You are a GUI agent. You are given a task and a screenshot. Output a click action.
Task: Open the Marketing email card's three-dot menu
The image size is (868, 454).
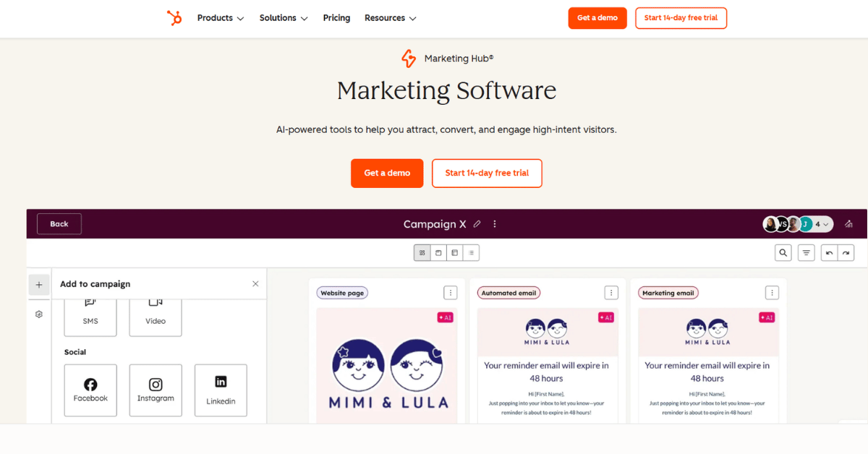[x=772, y=293]
